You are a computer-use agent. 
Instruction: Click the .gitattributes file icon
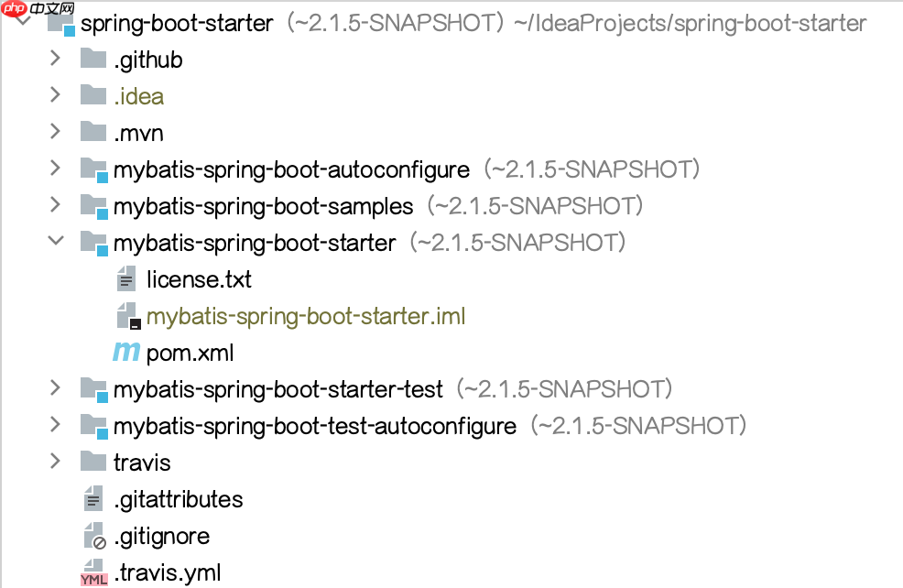93,500
